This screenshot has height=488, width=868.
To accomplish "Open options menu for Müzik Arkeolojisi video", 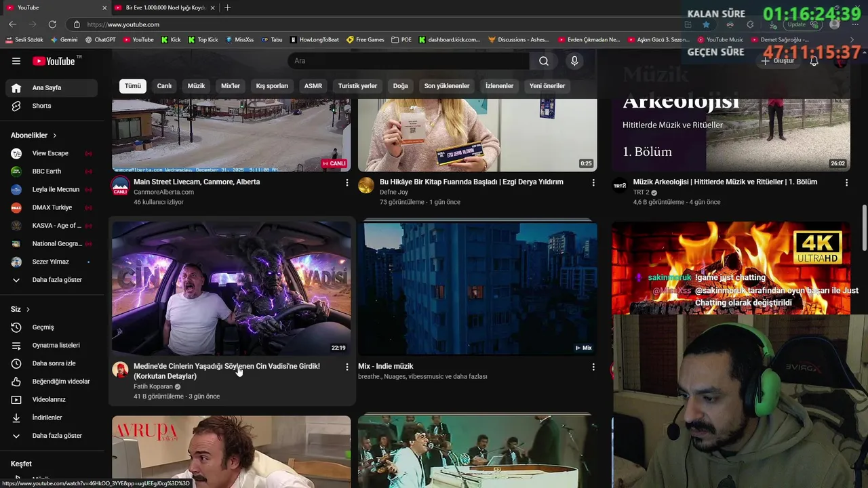I will [846, 182].
